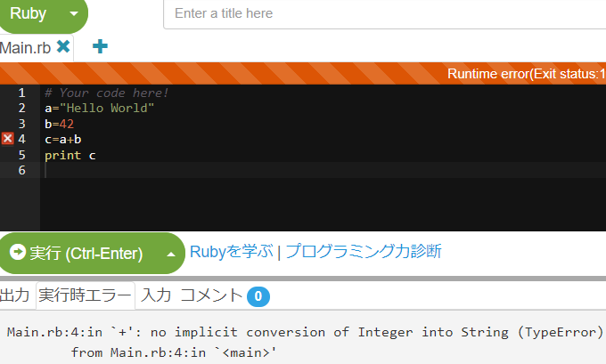Open the コメント tab

[x=211, y=295]
